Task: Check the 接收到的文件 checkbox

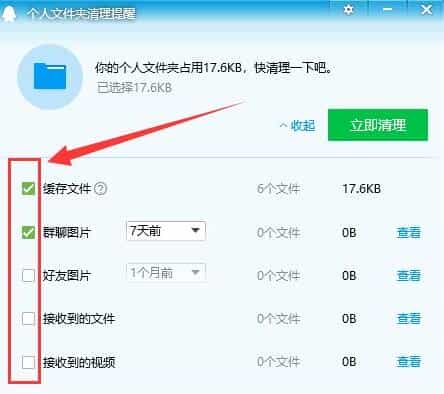Action: 28,319
